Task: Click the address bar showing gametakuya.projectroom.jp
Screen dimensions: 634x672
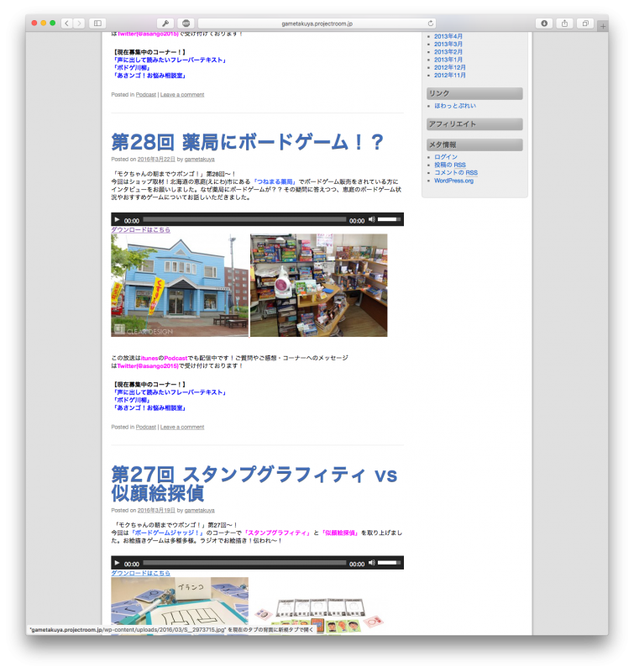Action: 316,24
